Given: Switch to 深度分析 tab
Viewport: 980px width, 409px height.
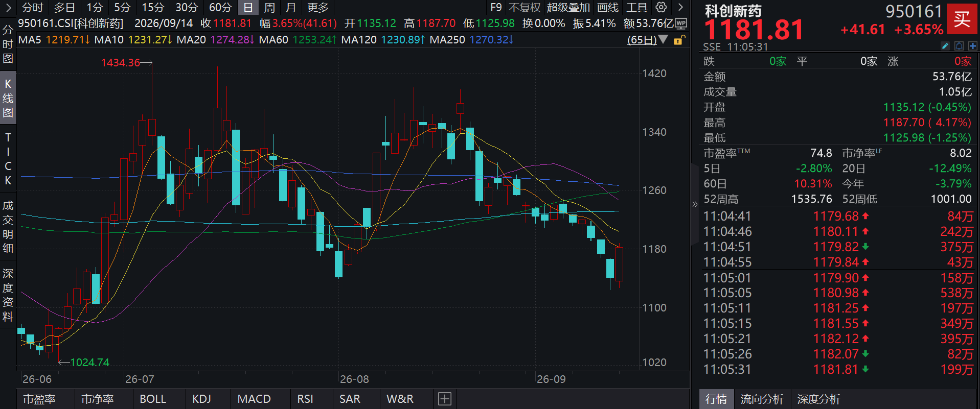Looking at the screenshot, I should pos(818,399).
